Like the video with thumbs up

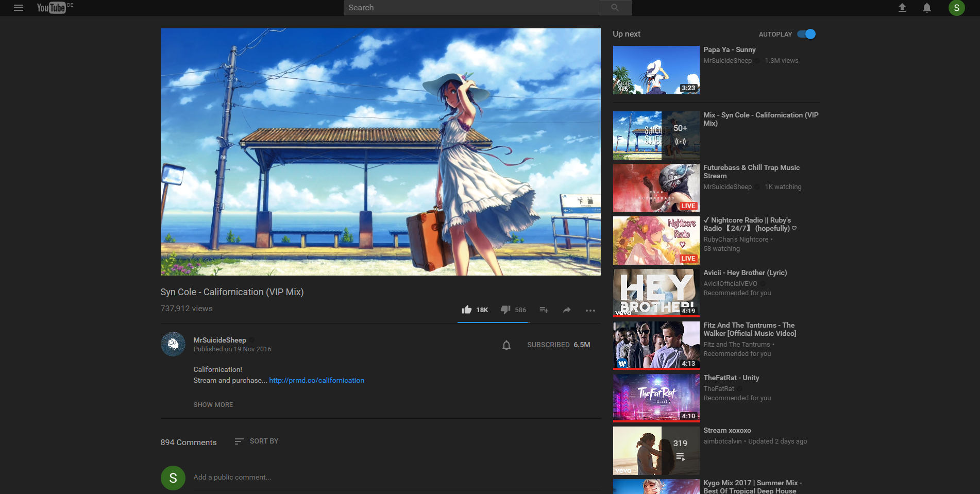pos(467,310)
